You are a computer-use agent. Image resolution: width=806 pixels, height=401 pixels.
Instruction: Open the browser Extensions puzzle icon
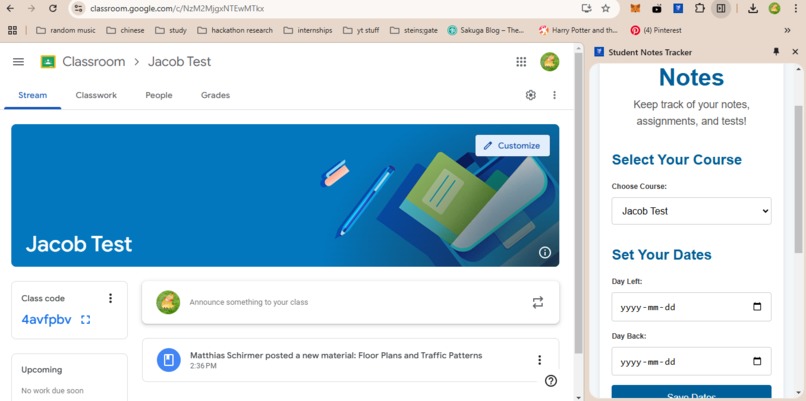pyautogui.click(x=700, y=8)
